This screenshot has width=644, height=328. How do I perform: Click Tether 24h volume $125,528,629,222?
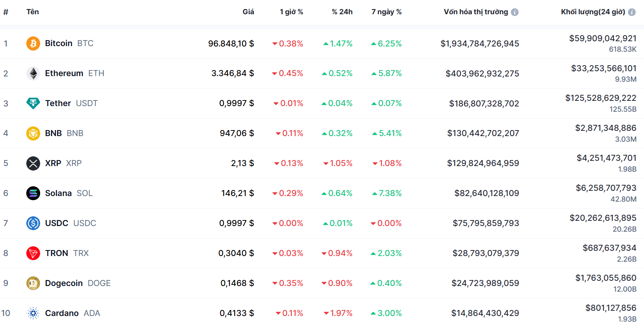(601, 98)
